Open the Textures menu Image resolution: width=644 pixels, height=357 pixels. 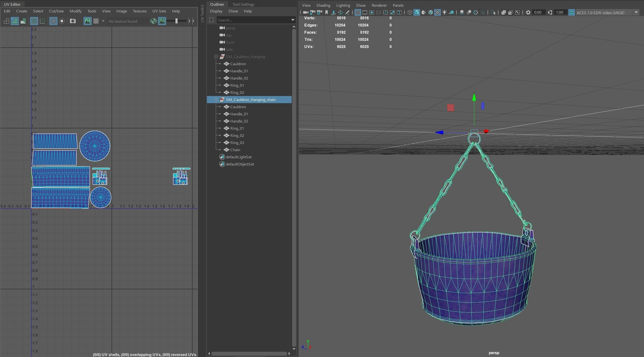(x=139, y=11)
